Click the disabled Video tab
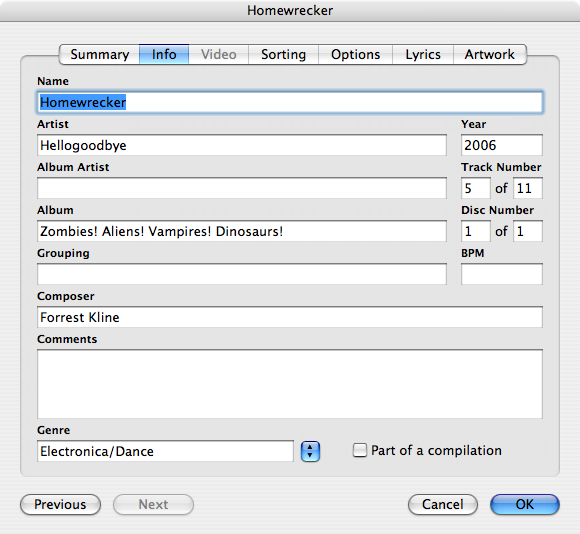 tap(219, 54)
